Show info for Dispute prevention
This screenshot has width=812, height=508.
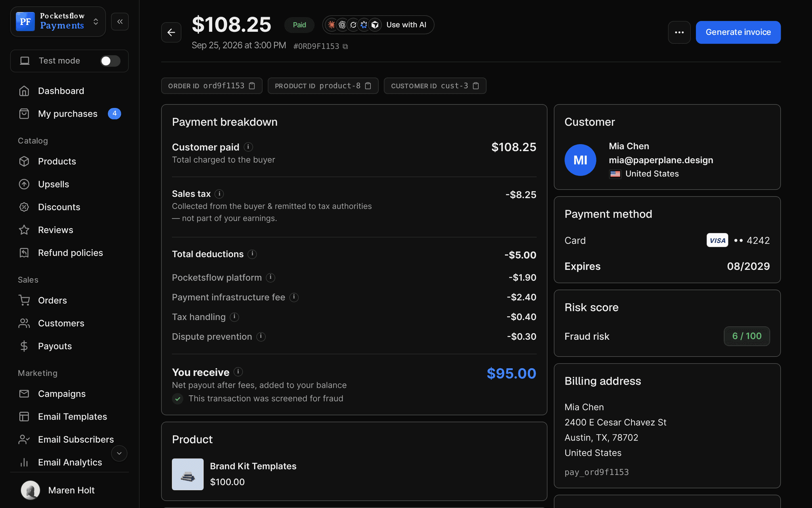coord(261,337)
